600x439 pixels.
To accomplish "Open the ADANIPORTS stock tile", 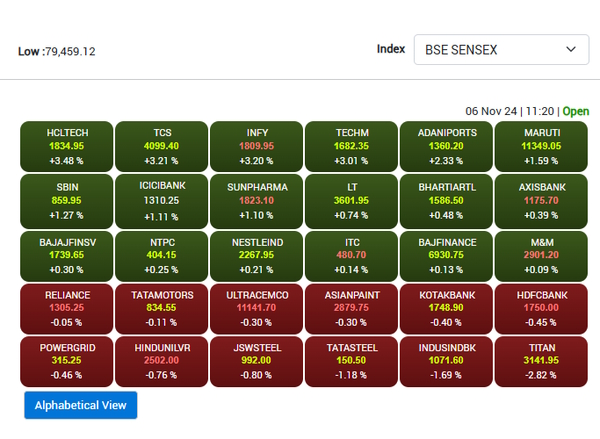I will 446,147.
